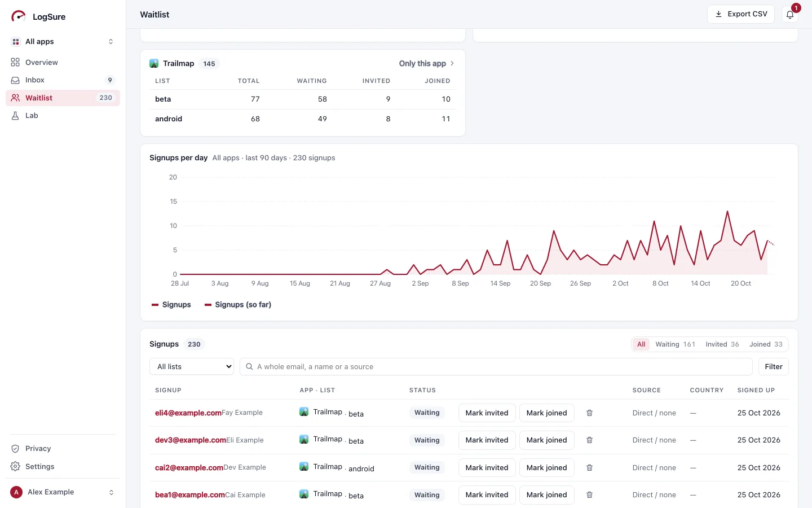Click the android list row in Trailmap table
Screen dimensions: 812x508
(x=303, y=119)
